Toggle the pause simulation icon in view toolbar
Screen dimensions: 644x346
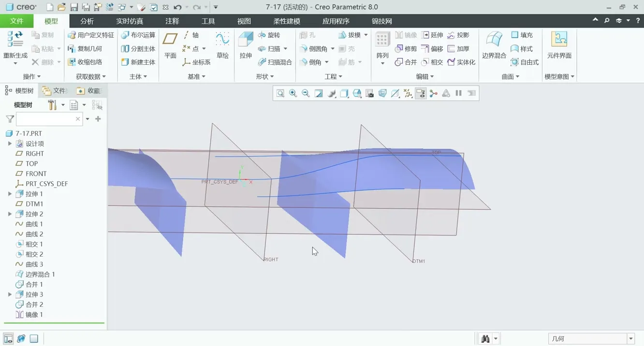(458, 93)
